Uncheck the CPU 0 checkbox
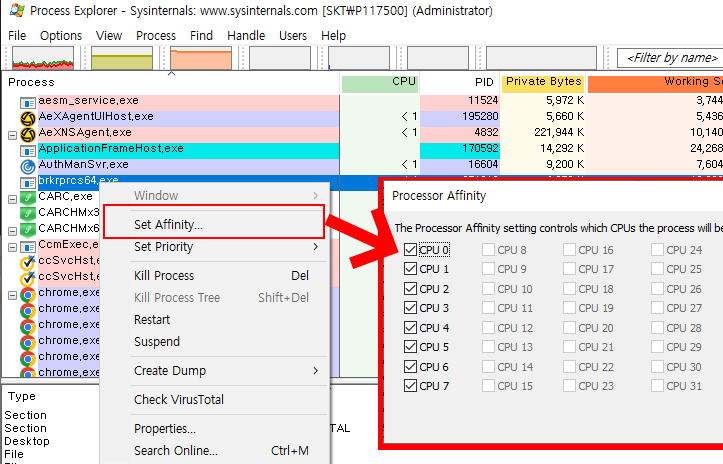 410,250
